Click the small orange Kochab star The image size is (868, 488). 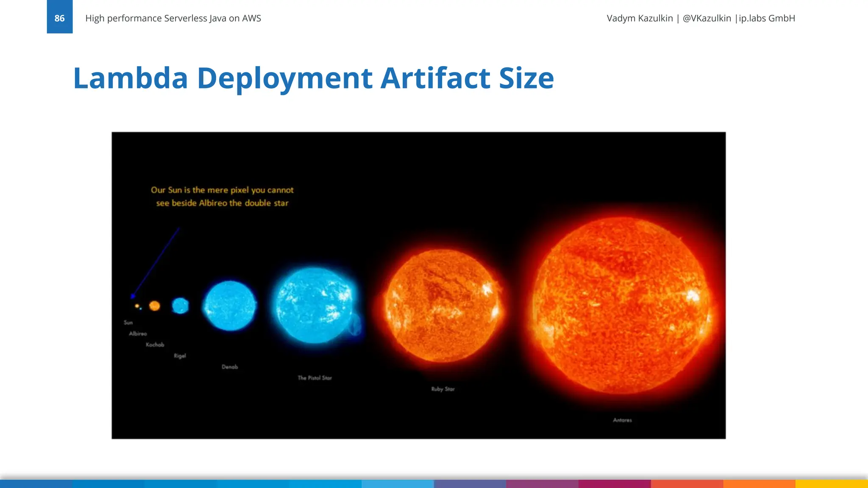(x=155, y=305)
